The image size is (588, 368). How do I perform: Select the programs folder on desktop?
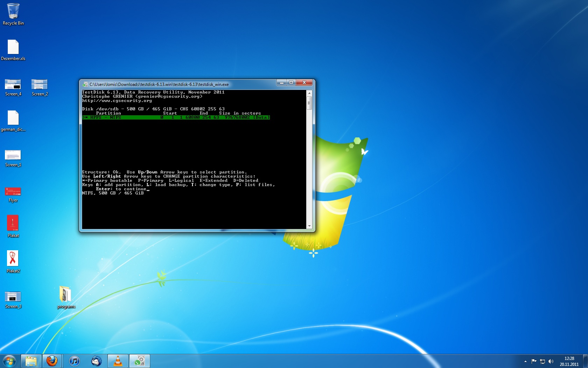(x=66, y=297)
